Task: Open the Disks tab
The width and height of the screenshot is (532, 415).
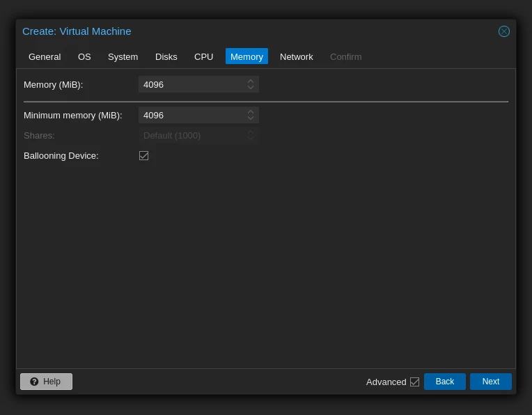Action: 166,56
